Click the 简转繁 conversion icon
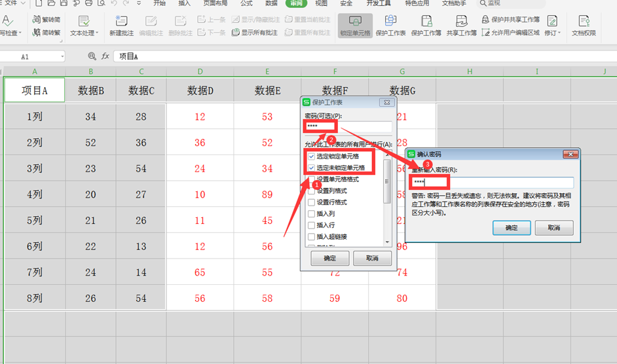 37,32
